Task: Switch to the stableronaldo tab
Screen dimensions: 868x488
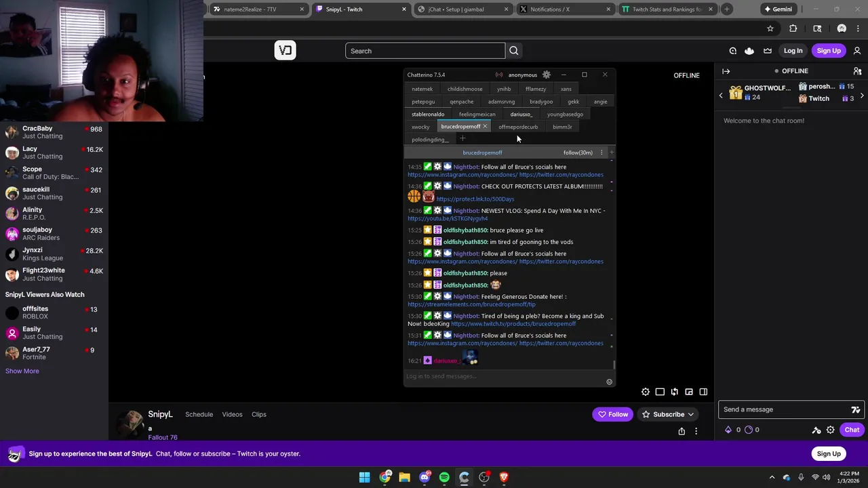Action: [428, 114]
